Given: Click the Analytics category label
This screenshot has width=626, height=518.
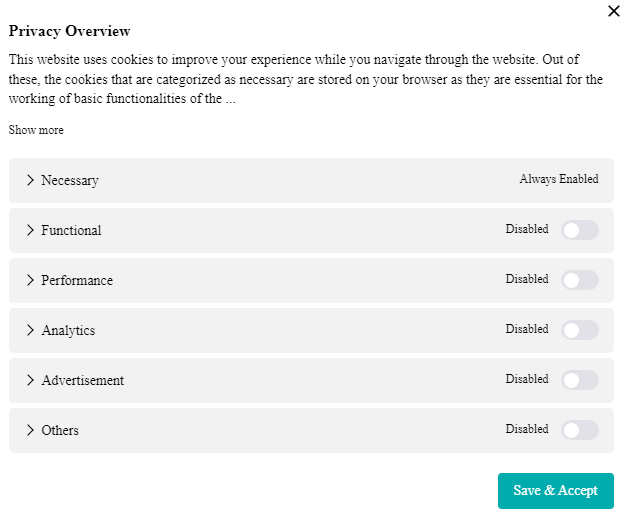Looking at the screenshot, I should pos(68,331).
